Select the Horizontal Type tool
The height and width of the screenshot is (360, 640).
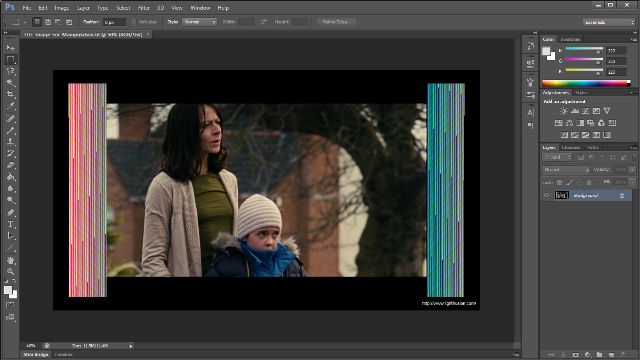(x=11, y=224)
